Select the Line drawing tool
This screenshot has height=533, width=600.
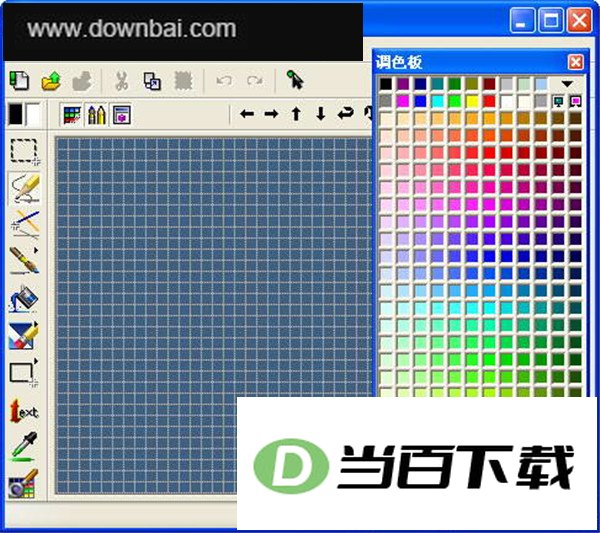click(25, 224)
